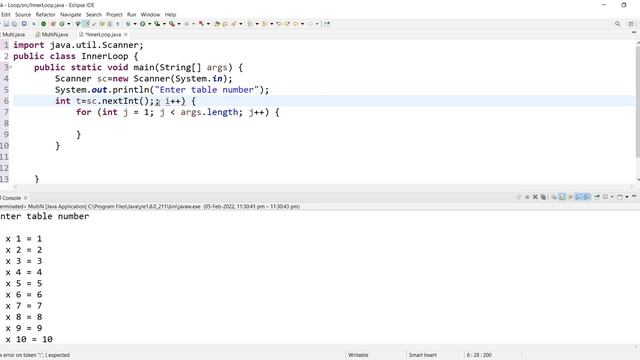Viewport: 640px width, 360px height.
Task: Click the syntax error message in the status bar
Action: 36,355
